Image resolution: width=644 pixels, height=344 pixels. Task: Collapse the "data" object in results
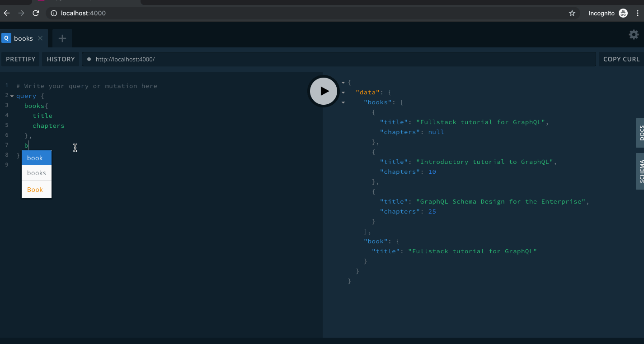tap(343, 92)
